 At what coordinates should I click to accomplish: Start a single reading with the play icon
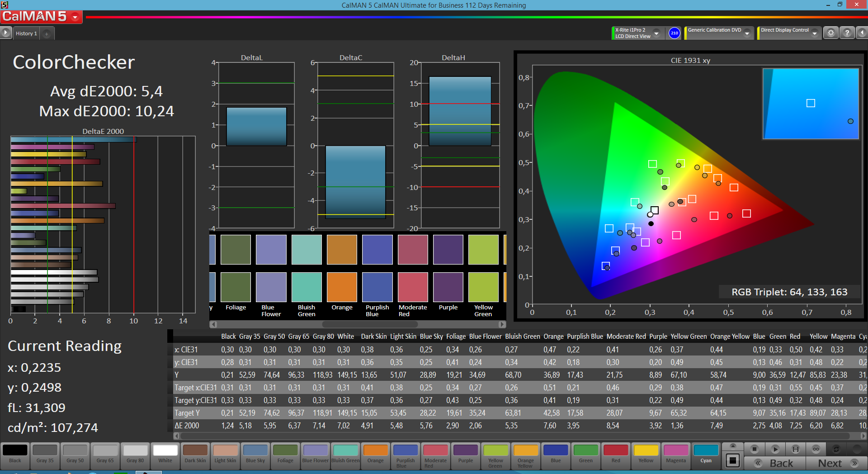pyautogui.click(x=775, y=449)
